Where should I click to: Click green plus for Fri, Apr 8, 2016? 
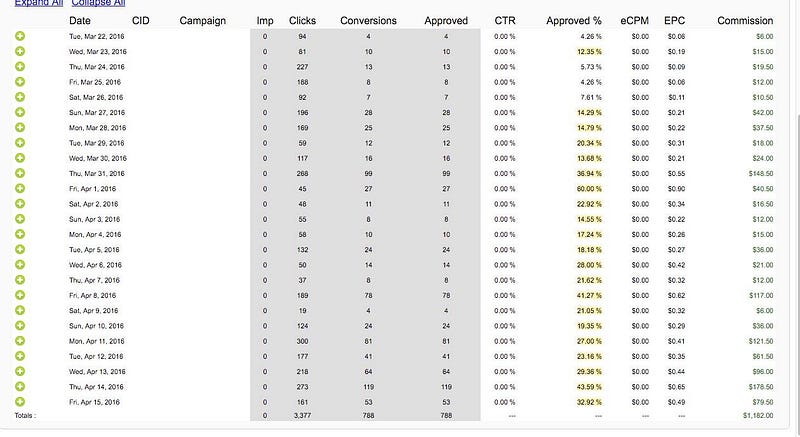click(21, 295)
